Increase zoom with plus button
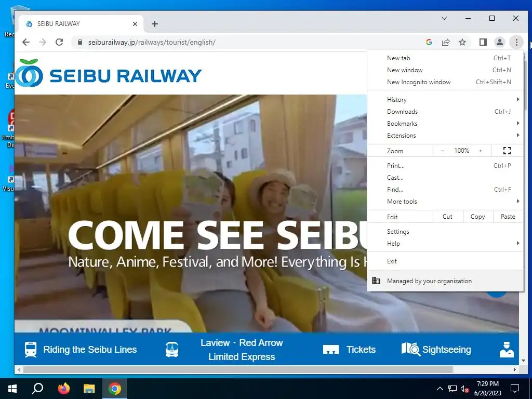Screen dimensions: 532x399 (x=481, y=151)
